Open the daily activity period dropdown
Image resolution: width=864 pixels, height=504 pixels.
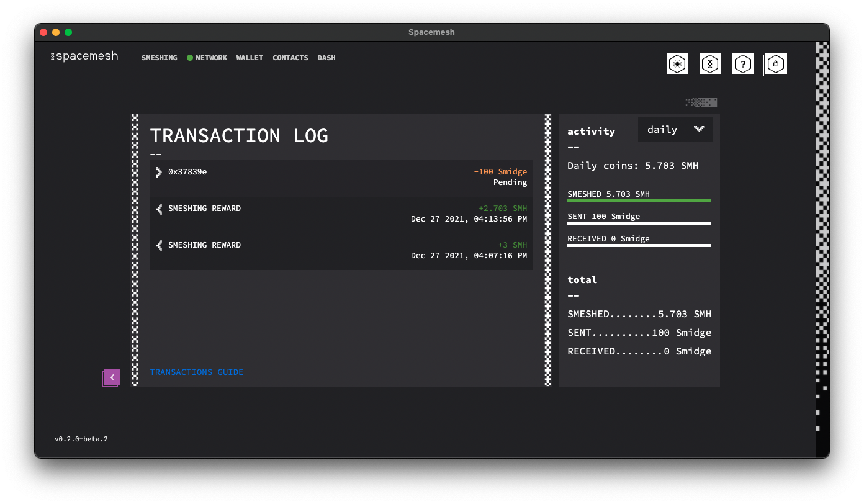pos(675,129)
